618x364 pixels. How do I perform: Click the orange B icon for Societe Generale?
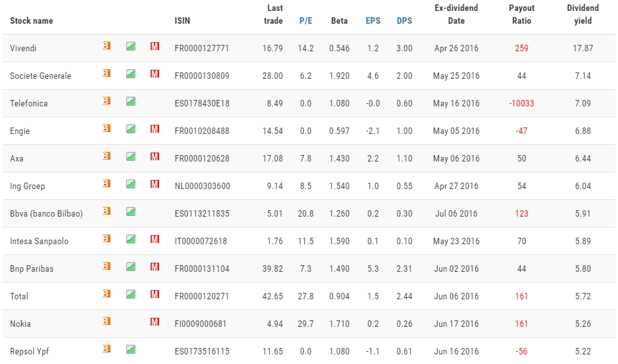(x=106, y=73)
